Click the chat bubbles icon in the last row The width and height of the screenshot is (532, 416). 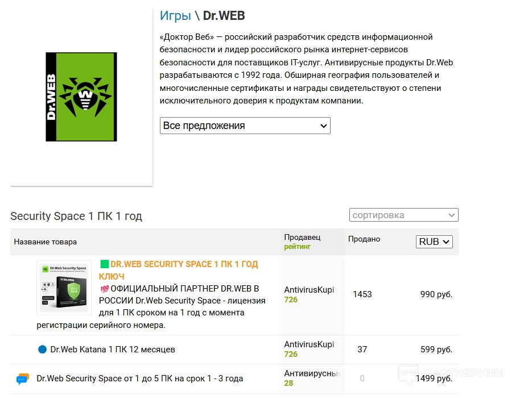pos(23,378)
